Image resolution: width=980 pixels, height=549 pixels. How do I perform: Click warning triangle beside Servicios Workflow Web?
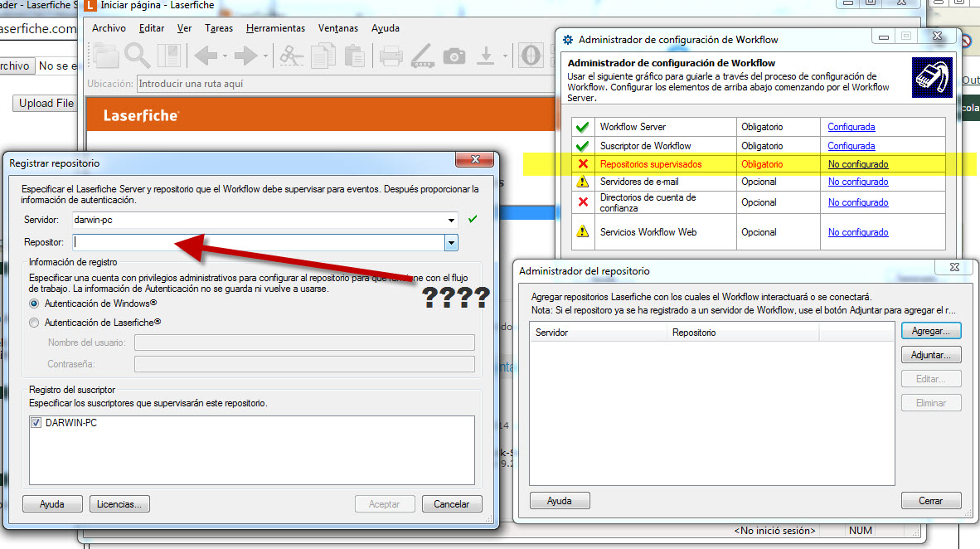[583, 231]
